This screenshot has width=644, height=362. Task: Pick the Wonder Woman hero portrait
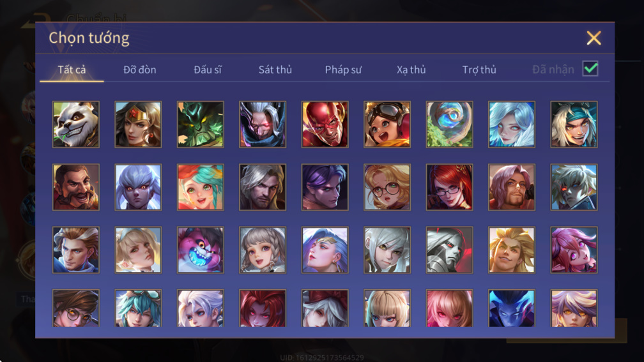(138, 124)
